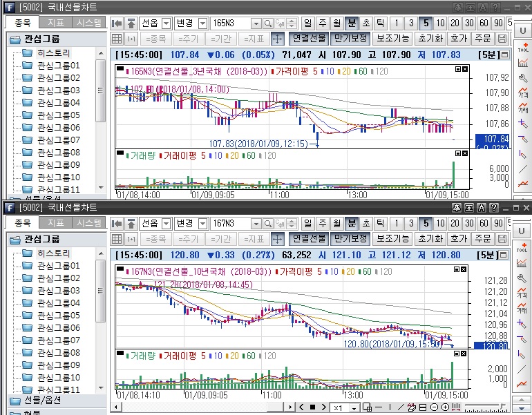Toggle 연결선물 in the top chart toolbar
The width and height of the screenshot is (532, 415).
click(x=307, y=38)
